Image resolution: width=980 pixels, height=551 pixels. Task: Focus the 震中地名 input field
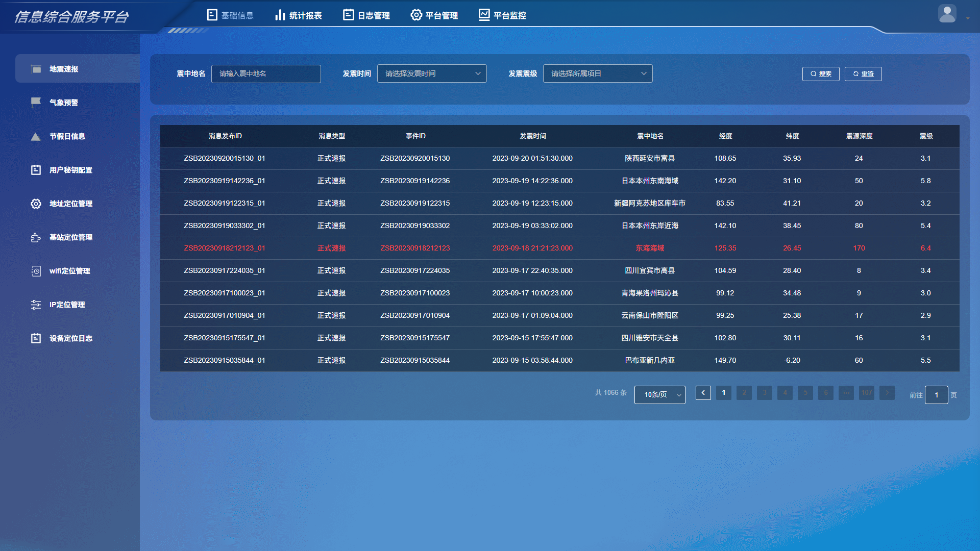(x=266, y=73)
